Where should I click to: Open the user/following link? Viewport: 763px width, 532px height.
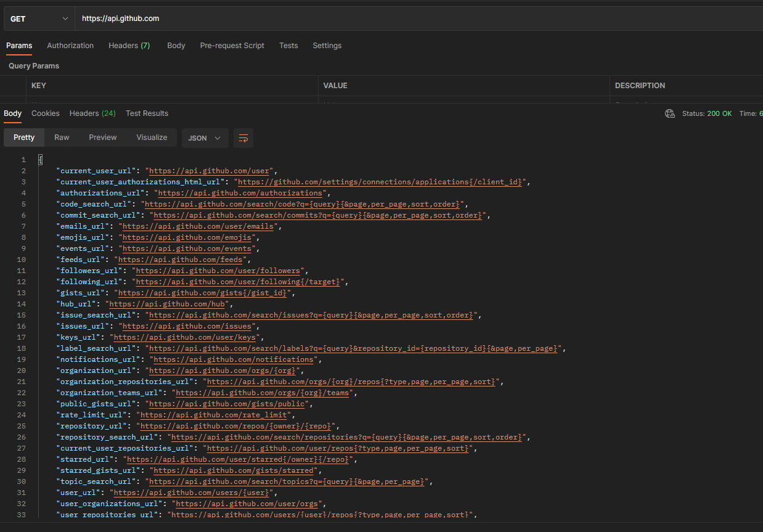click(x=238, y=282)
